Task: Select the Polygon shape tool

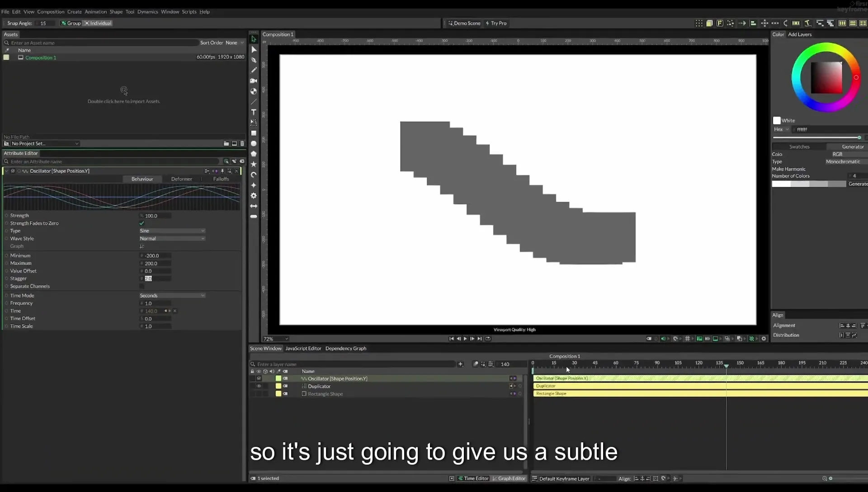Action: 254,154
